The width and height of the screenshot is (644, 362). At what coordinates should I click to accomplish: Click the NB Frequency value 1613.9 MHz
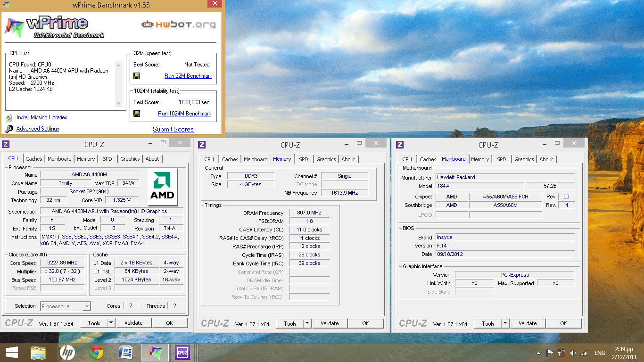click(345, 193)
